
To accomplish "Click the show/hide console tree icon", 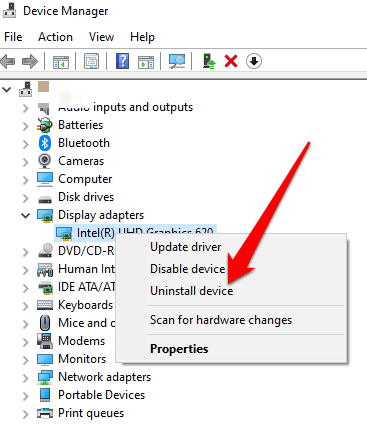I will coord(61,62).
